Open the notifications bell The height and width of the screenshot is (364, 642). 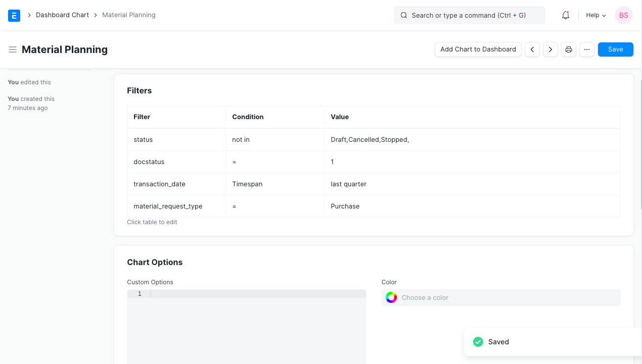(565, 15)
